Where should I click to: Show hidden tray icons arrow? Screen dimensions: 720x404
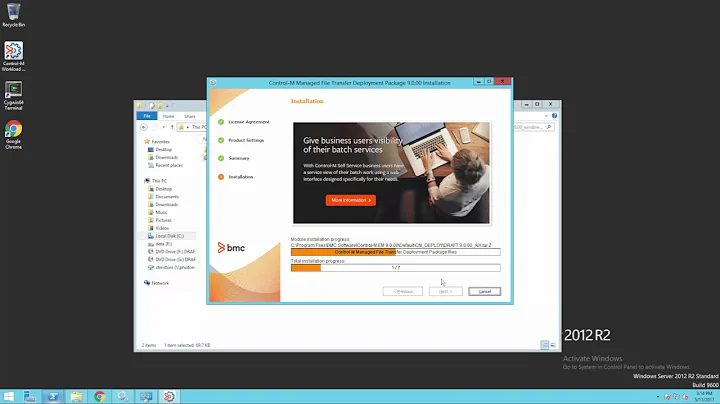658,397
